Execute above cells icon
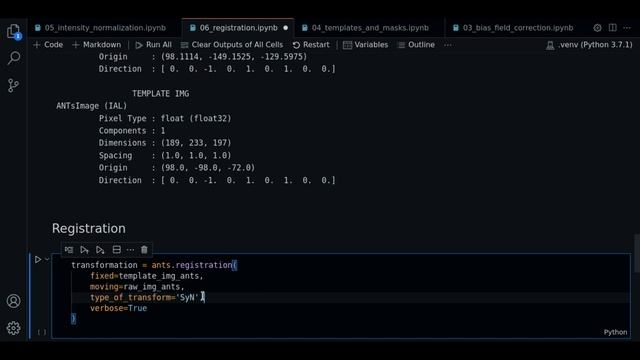This screenshot has width=640, height=360. (x=84, y=250)
